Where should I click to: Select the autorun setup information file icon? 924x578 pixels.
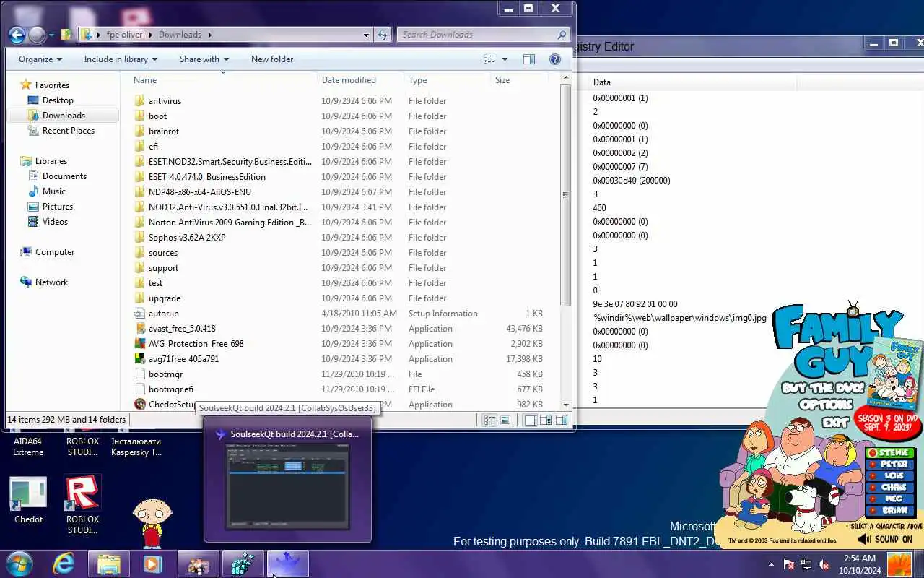(x=140, y=313)
